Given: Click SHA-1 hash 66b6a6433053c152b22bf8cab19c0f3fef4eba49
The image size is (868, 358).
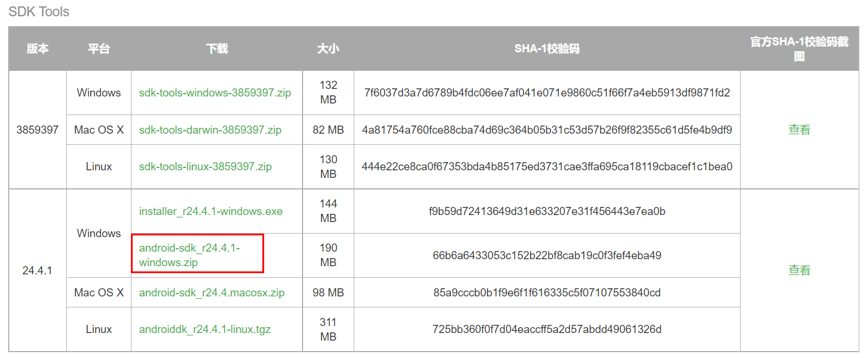Looking at the screenshot, I should 547,255.
